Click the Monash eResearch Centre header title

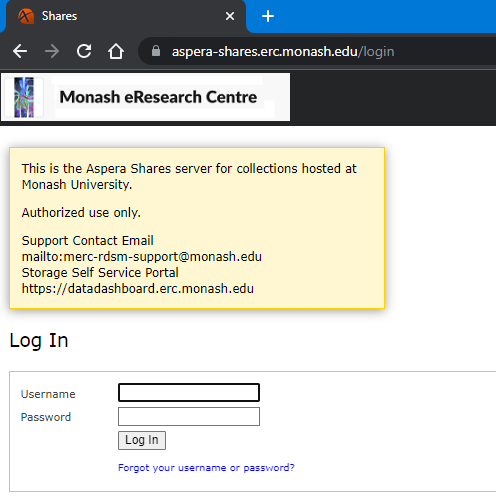158,97
